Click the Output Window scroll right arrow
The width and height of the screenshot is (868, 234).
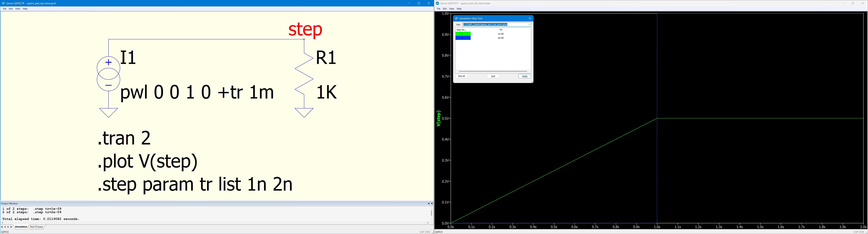[x=428, y=223]
